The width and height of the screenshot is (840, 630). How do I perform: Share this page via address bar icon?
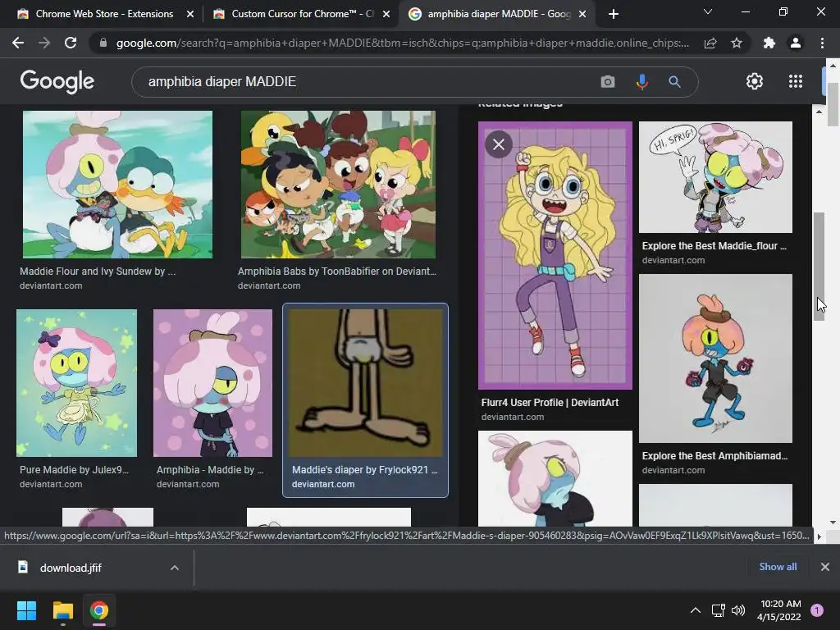click(710, 43)
